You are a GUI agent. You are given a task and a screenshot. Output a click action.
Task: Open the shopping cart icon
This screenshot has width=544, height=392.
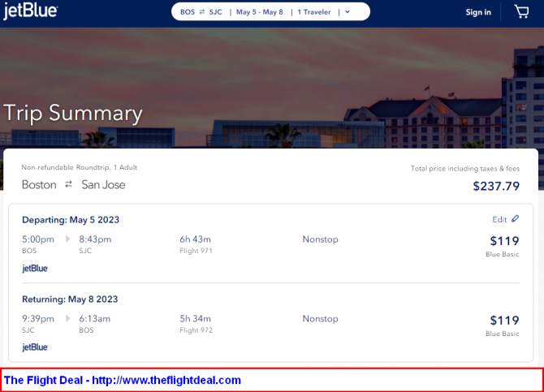[521, 11]
